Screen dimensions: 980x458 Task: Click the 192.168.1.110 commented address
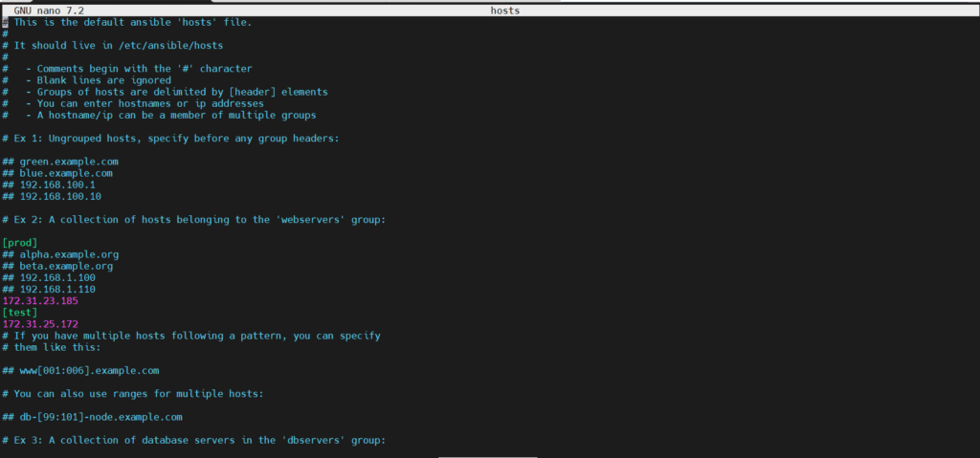pyautogui.click(x=57, y=289)
